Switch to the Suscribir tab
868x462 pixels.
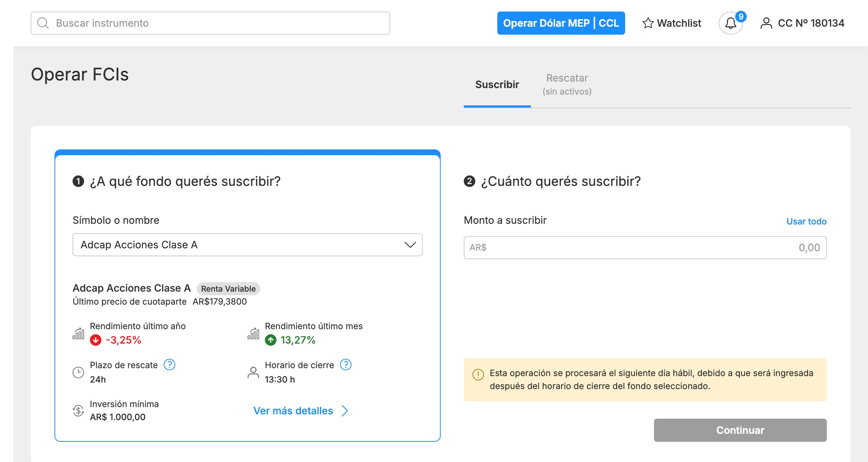pos(497,84)
